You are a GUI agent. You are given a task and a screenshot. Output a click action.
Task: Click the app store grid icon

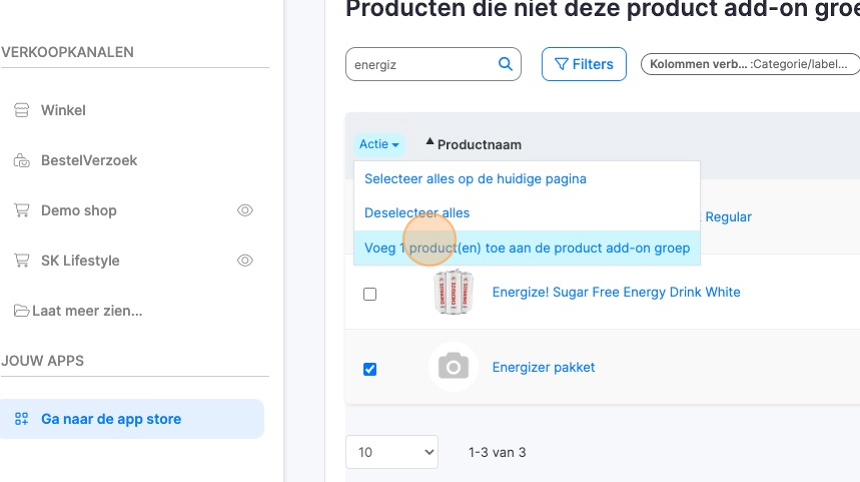click(x=21, y=419)
